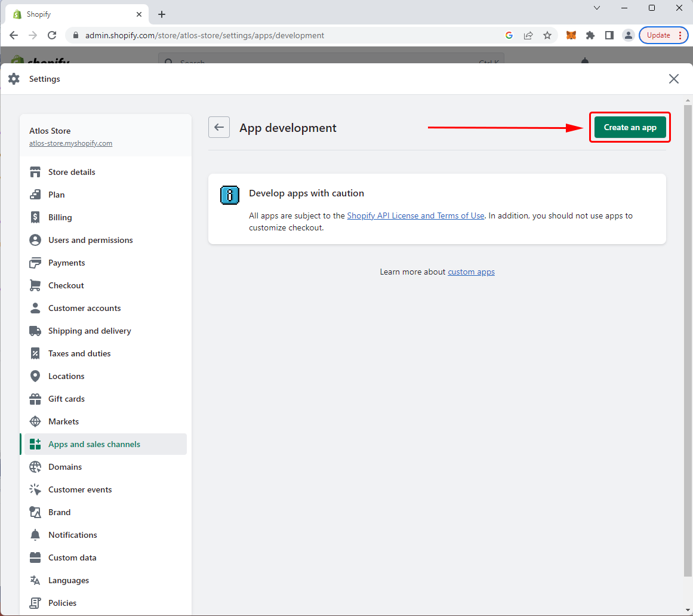Click the Atlos Store name
Screen dimensions: 693x616
coord(50,131)
